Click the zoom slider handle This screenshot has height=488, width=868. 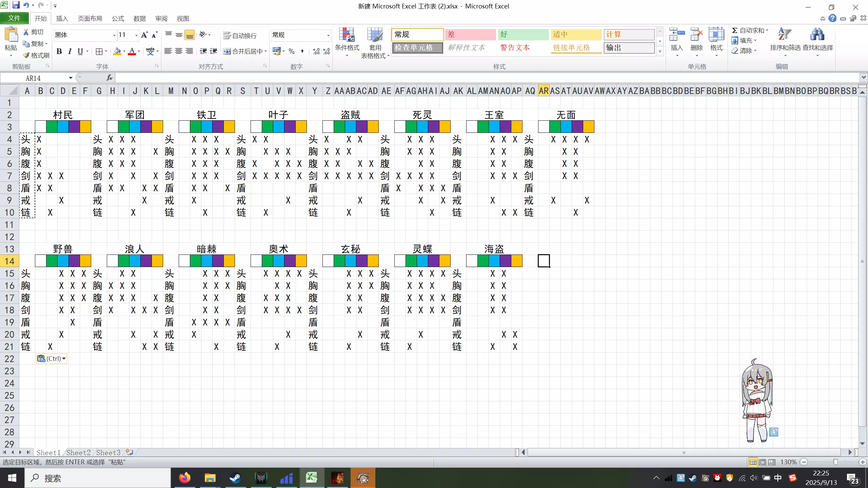(x=835, y=462)
